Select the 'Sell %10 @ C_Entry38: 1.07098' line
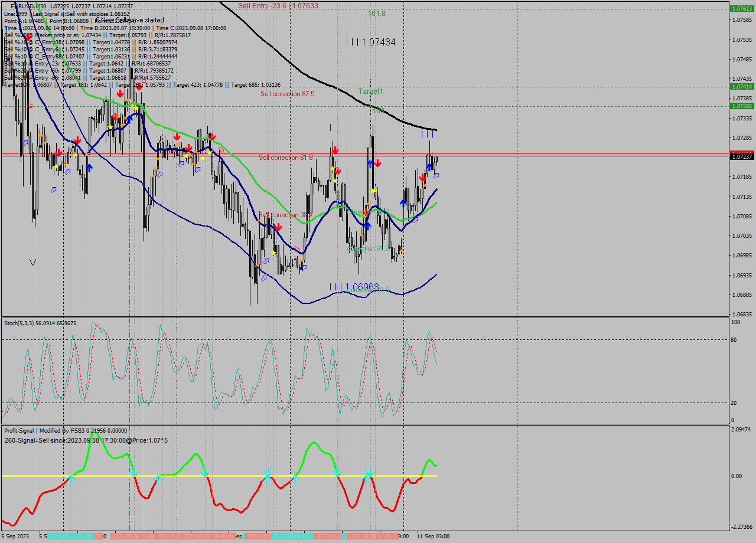 pos(44,42)
